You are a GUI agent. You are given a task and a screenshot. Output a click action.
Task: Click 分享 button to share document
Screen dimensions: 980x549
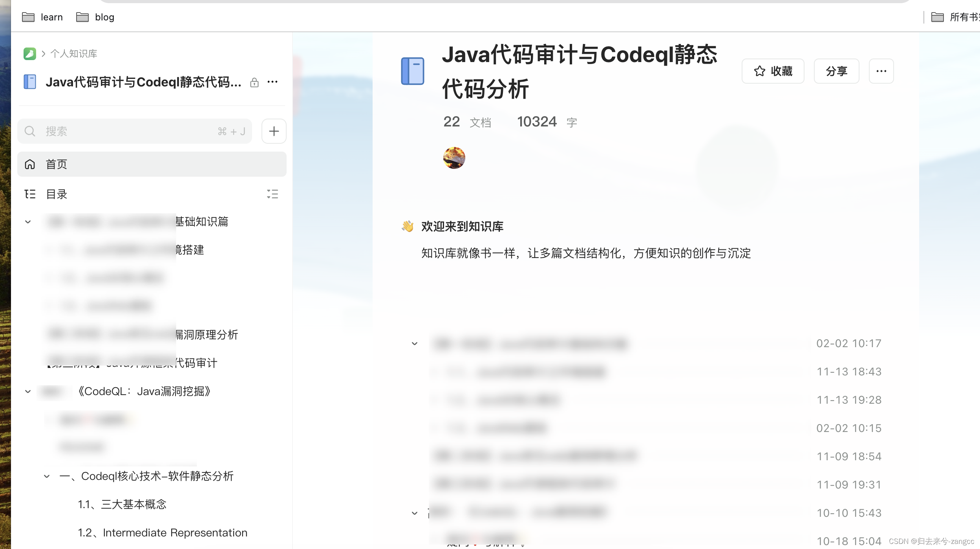pos(837,71)
